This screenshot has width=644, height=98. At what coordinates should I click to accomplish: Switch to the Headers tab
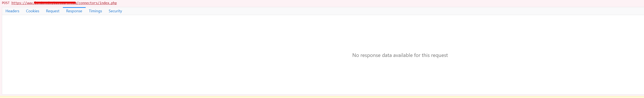[12, 11]
